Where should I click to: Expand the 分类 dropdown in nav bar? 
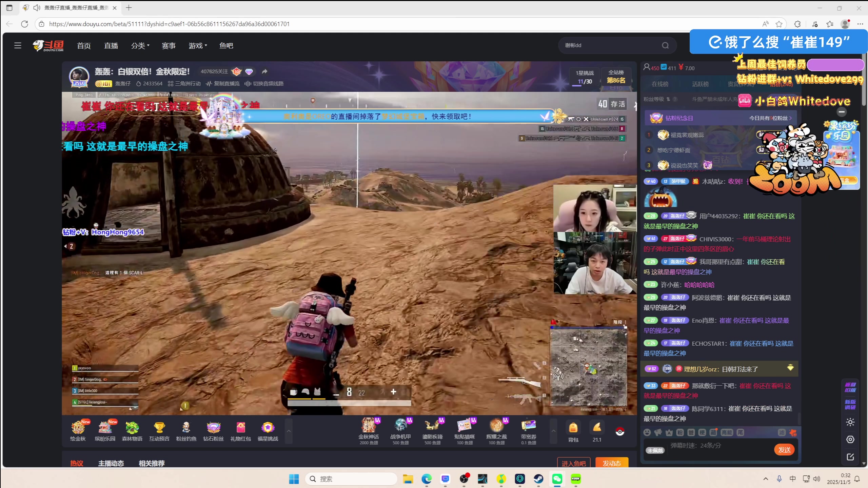coord(140,45)
